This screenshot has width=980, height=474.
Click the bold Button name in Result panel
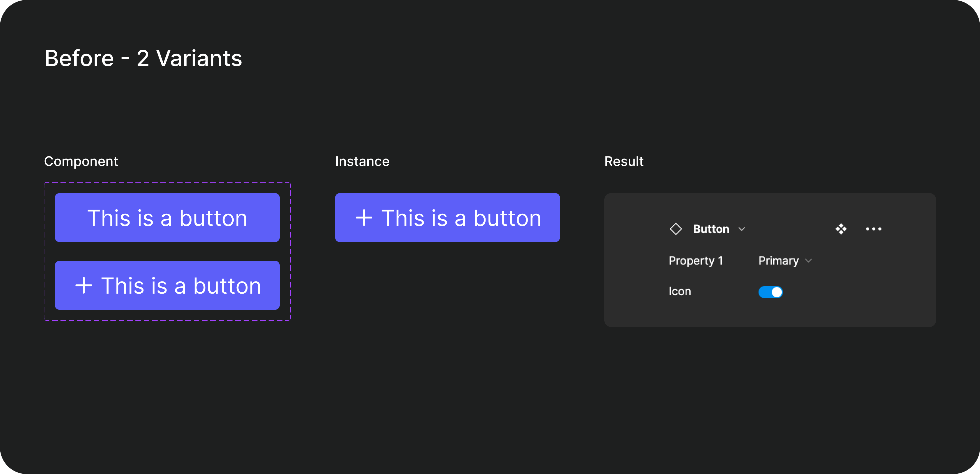pyautogui.click(x=711, y=229)
